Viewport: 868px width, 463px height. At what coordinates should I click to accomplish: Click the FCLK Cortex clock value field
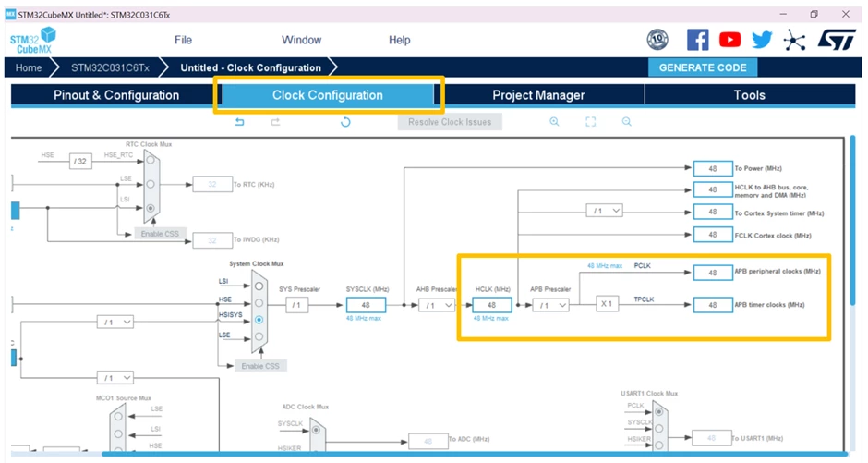pyautogui.click(x=713, y=235)
